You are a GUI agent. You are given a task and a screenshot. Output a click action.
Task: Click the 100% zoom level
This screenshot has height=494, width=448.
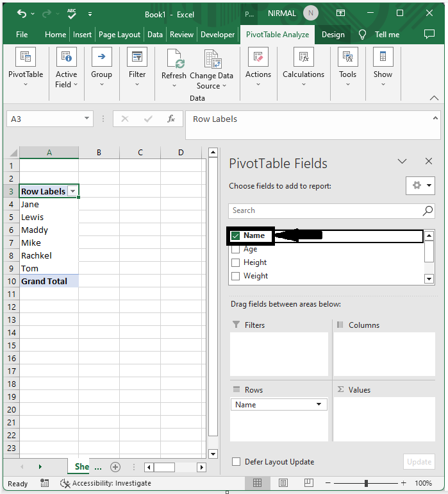423,482
